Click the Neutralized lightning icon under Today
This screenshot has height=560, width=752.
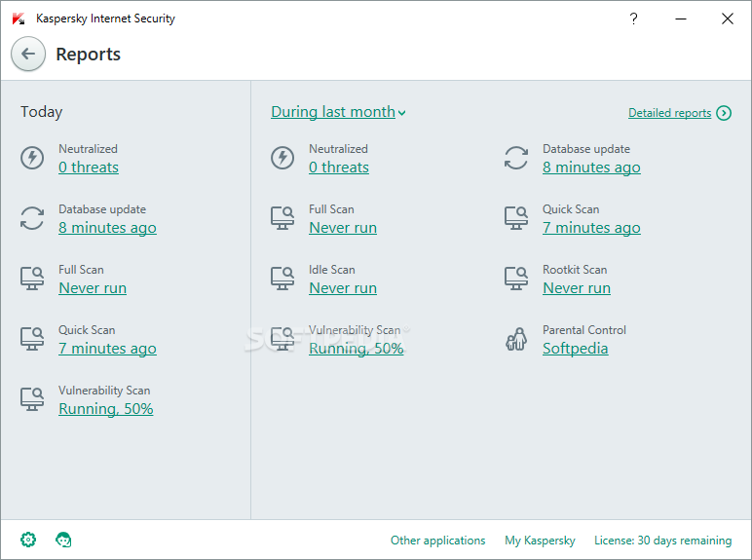(x=32, y=158)
